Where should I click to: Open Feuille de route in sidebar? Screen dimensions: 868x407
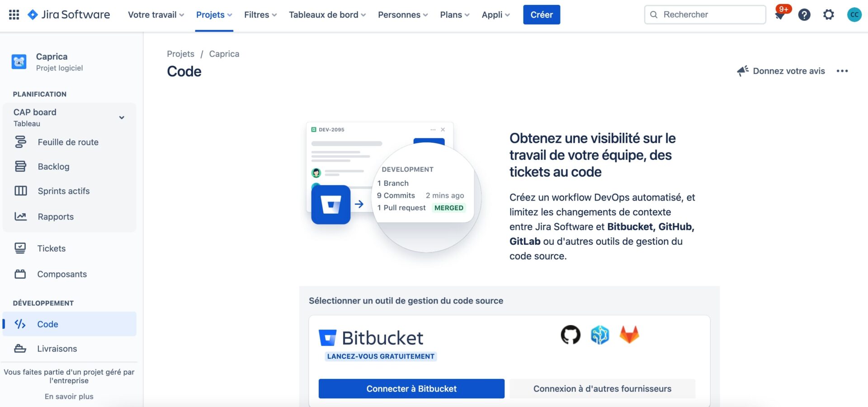[69, 142]
